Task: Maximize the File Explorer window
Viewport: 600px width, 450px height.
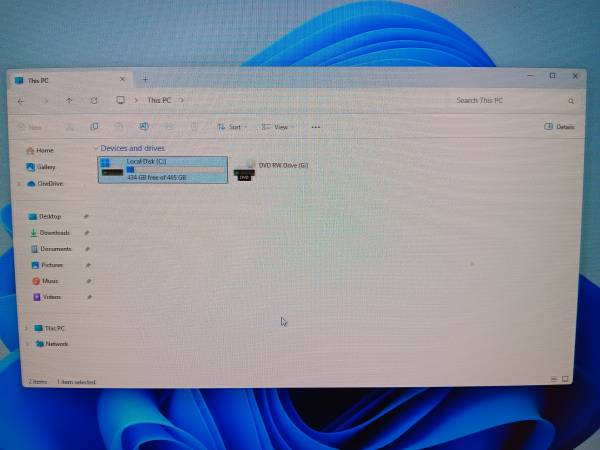Action: pyautogui.click(x=552, y=76)
